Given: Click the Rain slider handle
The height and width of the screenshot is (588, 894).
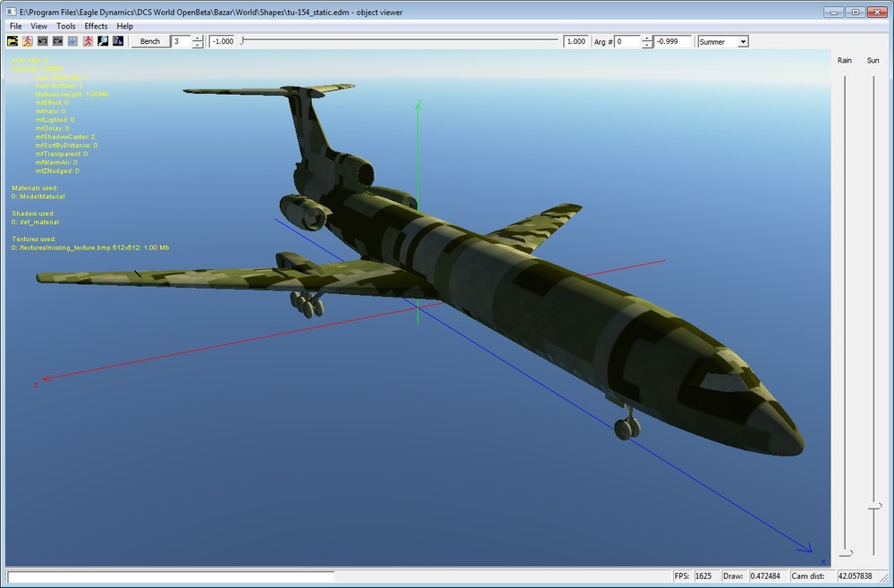Looking at the screenshot, I should pyautogui.click(x=846, y=552).
